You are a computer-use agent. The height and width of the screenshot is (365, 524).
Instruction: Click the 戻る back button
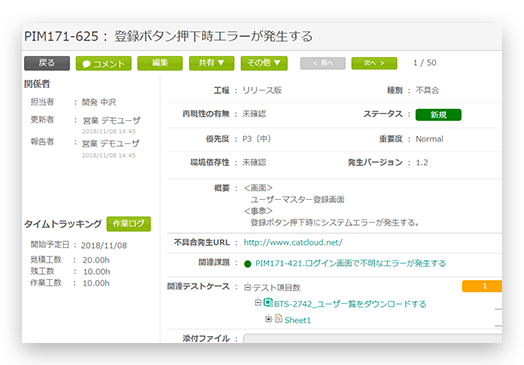[x=47, y=63]
